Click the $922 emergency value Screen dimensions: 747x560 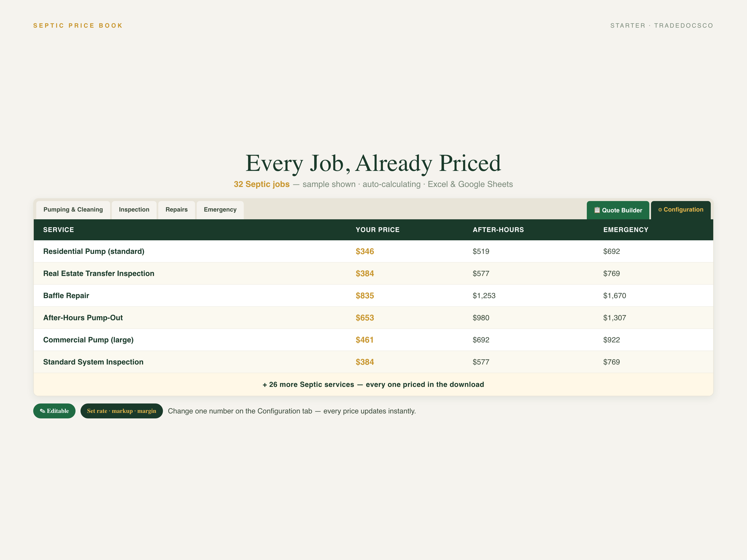click(612, 340)
